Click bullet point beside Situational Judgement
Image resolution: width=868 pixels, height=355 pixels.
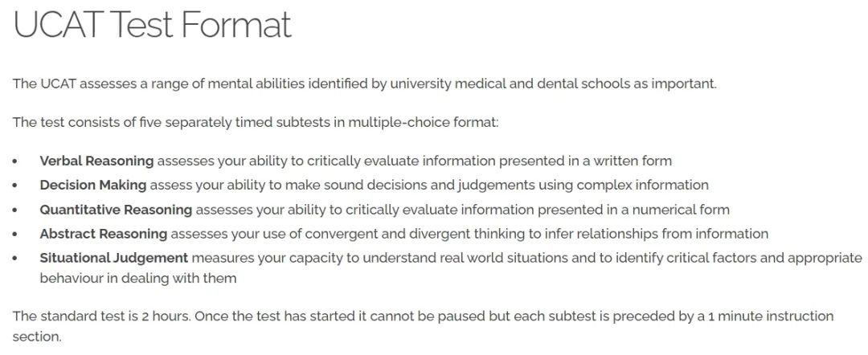15,259
